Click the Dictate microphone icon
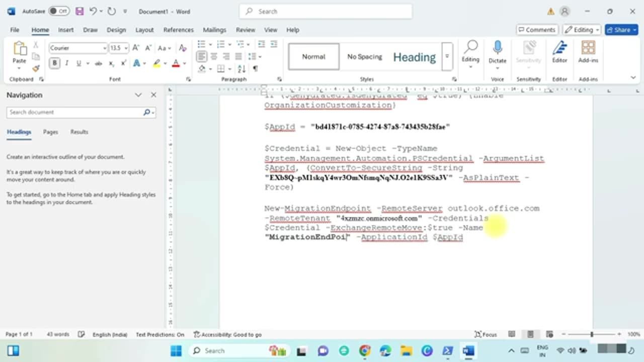The height and width of the screenshot is (362, 644). click(x=497, y=48)
